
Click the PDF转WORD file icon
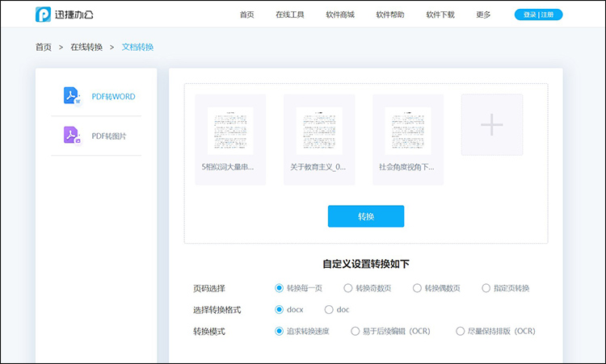pos(73,96)
